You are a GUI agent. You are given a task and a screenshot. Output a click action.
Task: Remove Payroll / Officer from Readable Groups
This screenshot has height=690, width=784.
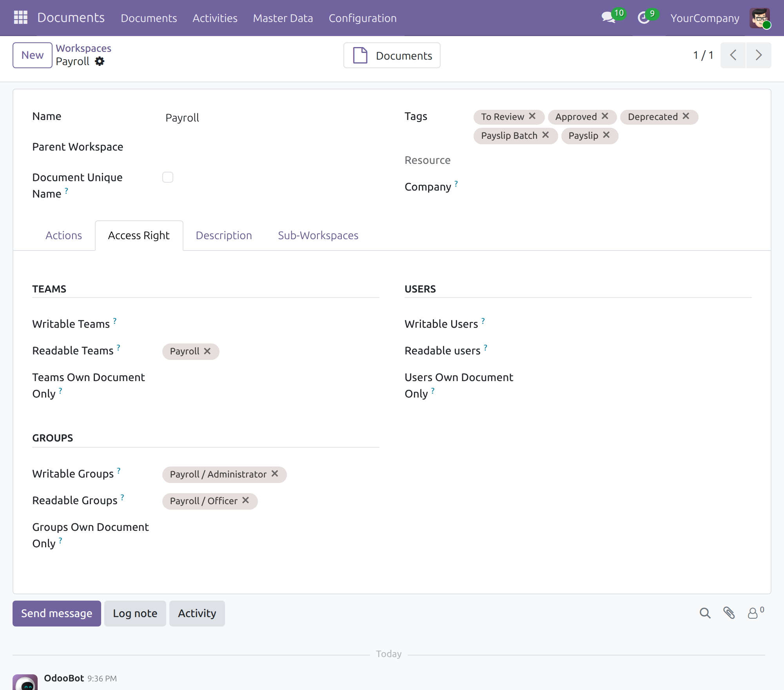245,500
